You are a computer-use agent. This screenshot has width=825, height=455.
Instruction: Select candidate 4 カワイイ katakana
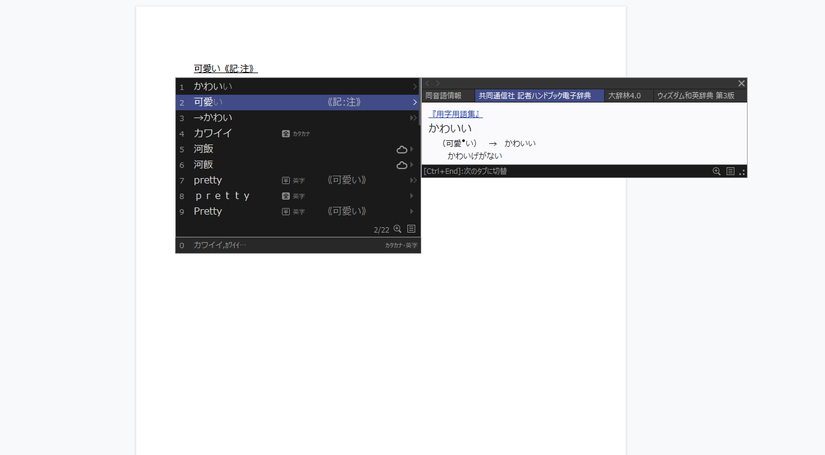pyautogui.click(x=213, y=134)
